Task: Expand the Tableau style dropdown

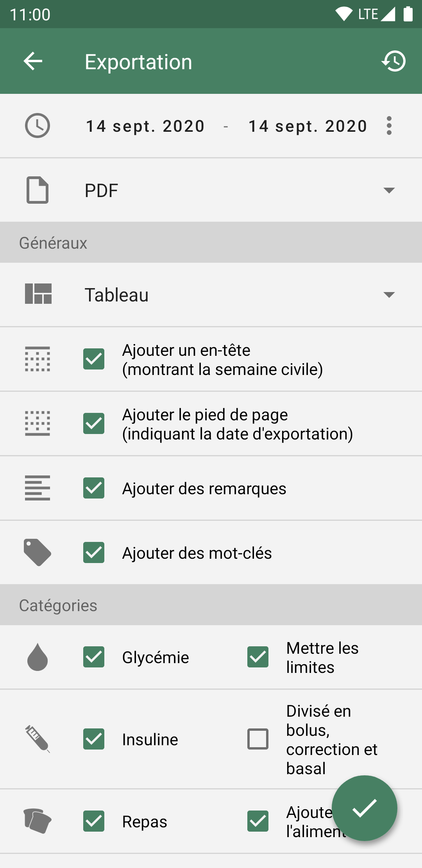Action: point(389,294)
